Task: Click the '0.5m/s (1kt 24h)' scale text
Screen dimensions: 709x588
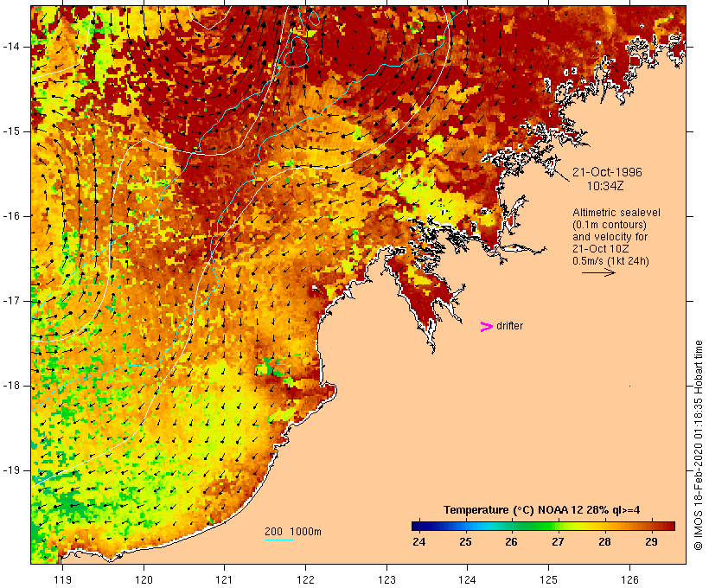Action: click(611, 261)
